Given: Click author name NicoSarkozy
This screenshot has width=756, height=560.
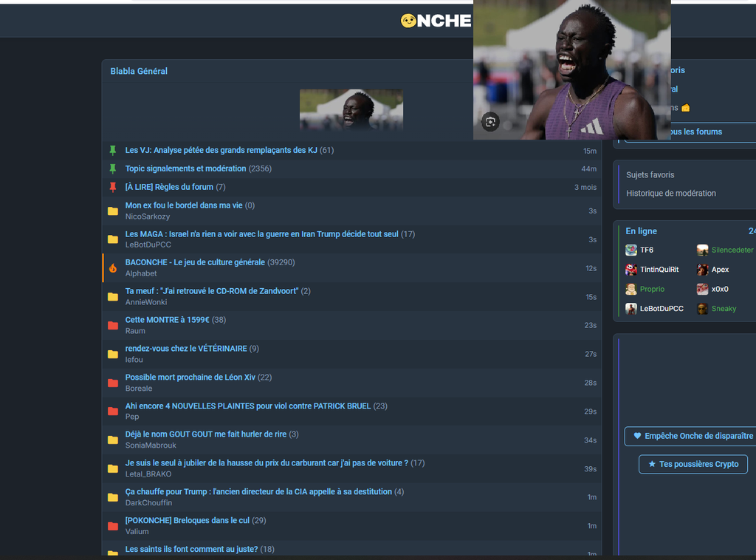Looking at the screenshot, I should click(148, 216).
